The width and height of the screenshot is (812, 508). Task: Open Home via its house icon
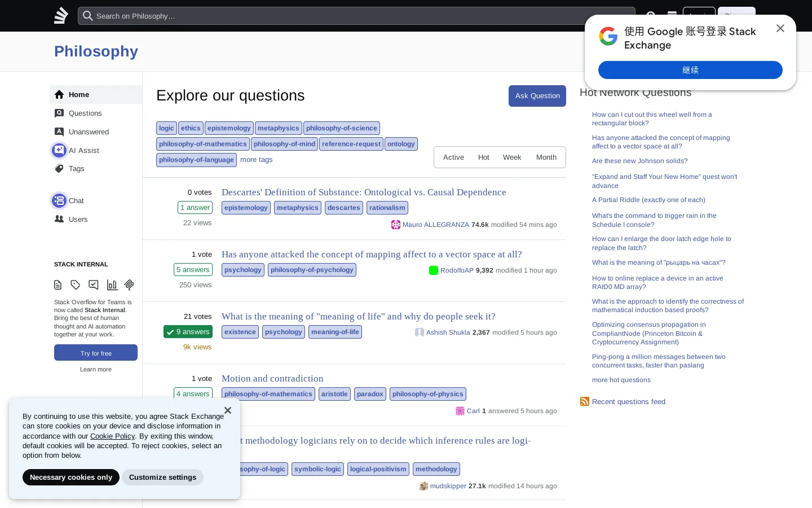(x=59, y=94)
